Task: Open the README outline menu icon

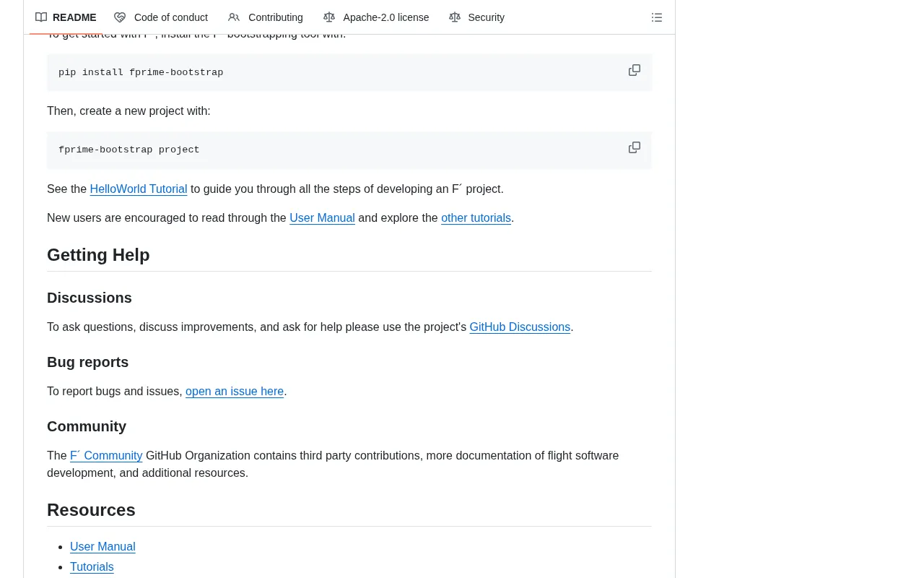Action: tap(657, 17)
